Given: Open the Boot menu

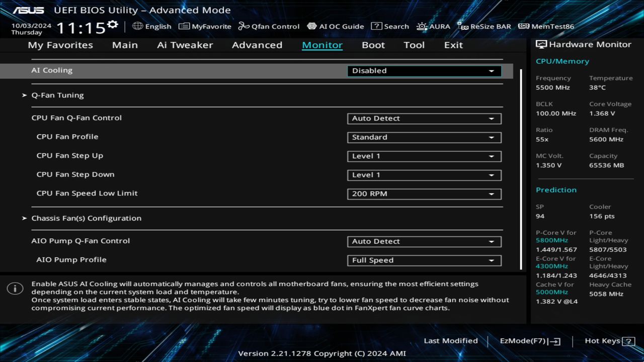Looking at the screenshot, I should (373, 45).
